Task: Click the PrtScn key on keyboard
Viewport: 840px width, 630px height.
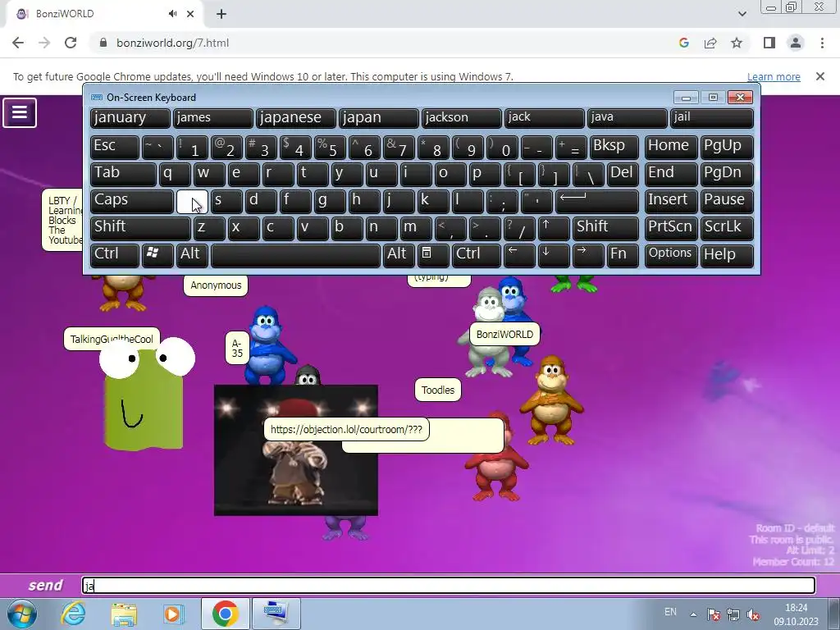Action: 671,228
